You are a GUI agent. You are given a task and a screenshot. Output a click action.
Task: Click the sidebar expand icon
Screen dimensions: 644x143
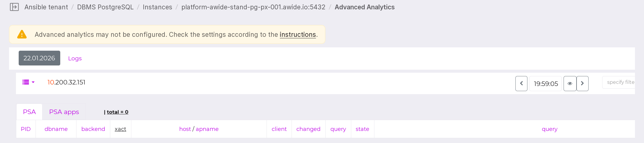[x=14, y=7]
